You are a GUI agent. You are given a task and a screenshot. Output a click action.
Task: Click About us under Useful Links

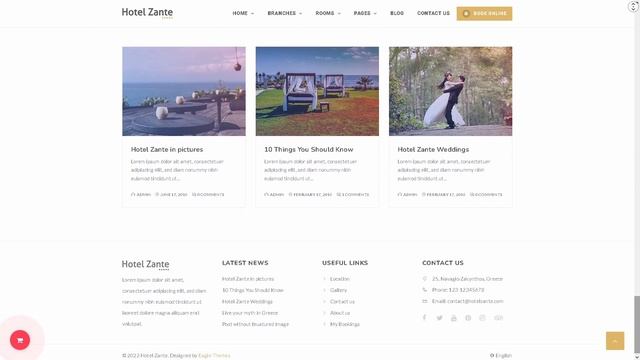pyautogui.click(x=340, y=313)
